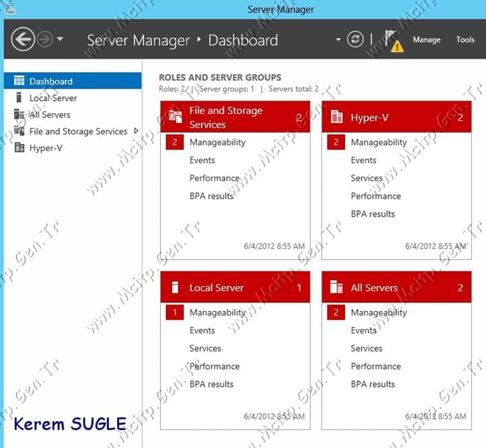The image size is (486, 448).
Task: Open Events in the All Servers tile
Action: pos(364,330)
